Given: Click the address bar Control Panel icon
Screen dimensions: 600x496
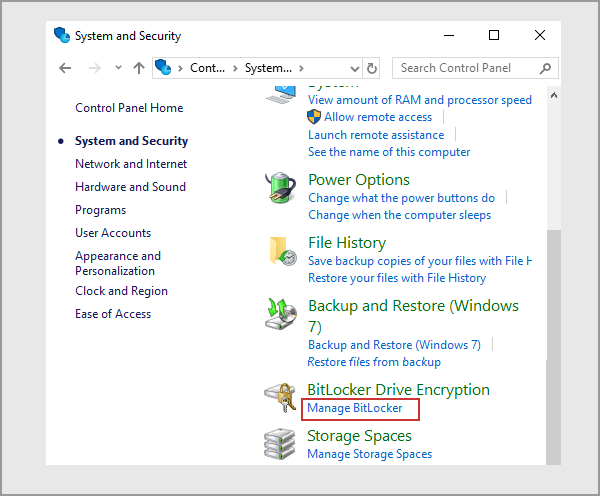Looking at the screenshot, I should coord(163,67).
